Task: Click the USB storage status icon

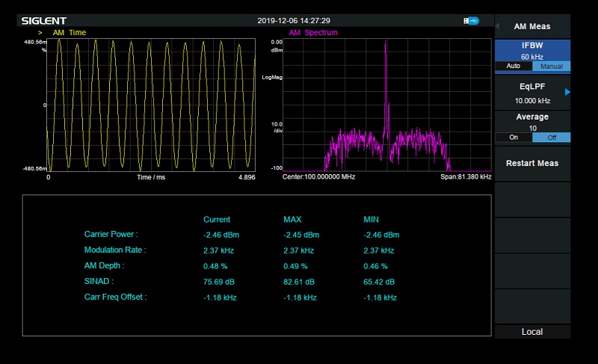Action: (472, 21)
